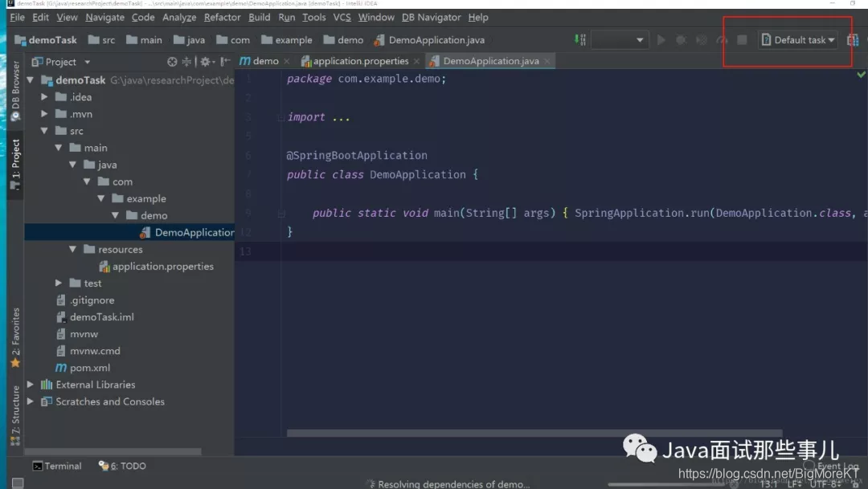Click the DB Browser side tool tab
This screenshot has width=868, height=489.
[15, 90]
